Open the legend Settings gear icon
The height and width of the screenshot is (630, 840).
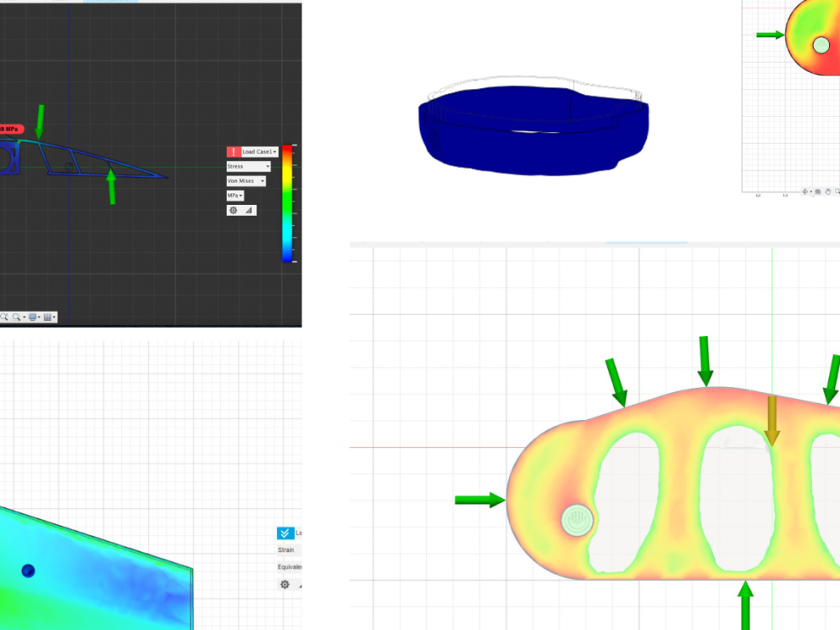(x=233, y=209)
